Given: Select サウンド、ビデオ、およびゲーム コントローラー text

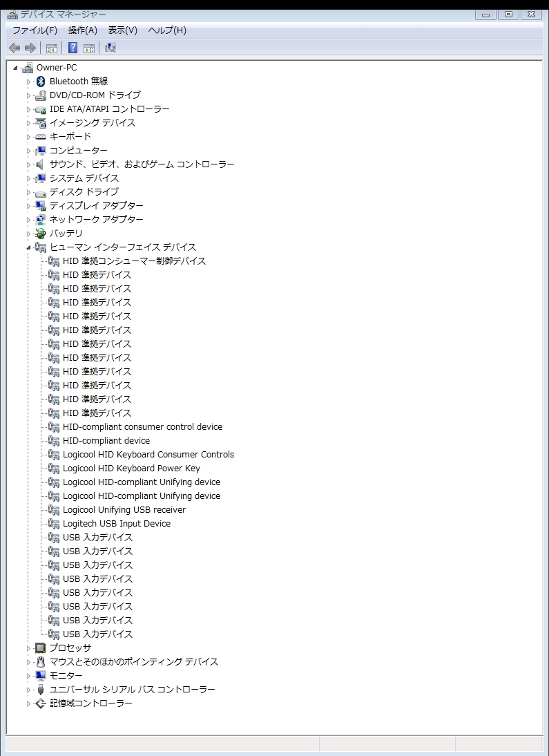Looking at the screenshot, I should pyautogui.click(x=142, y=164).
